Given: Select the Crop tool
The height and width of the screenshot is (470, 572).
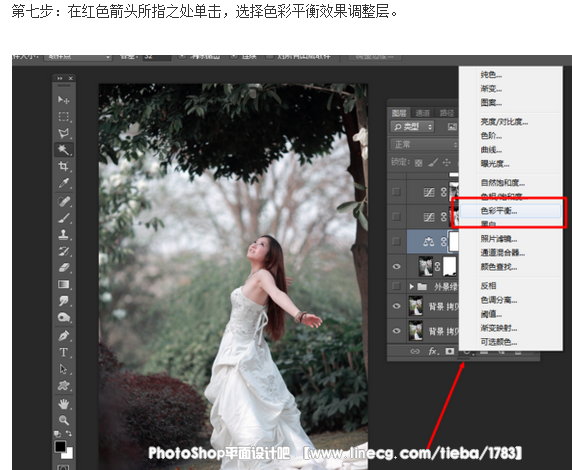Looking at the screenshot, I should (x=63, y=166).
